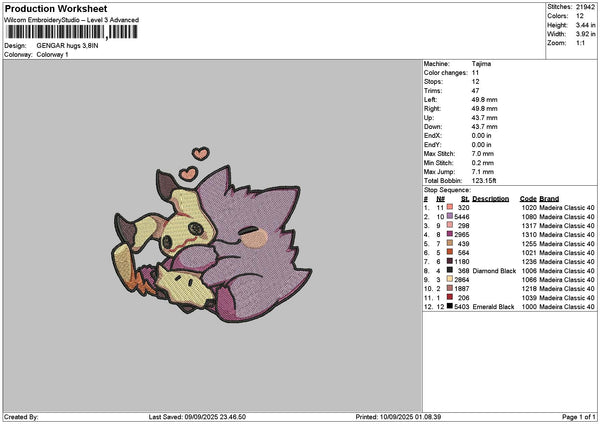
Task: Click the Height value '3.44 in'
Action: click(x=585, y=25)
